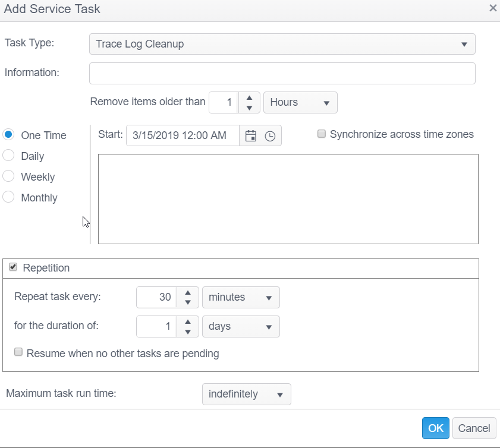This screenshot has width=500, height=448.
Task: Decrease the Repeat task every value
Action: pos(188,302)
